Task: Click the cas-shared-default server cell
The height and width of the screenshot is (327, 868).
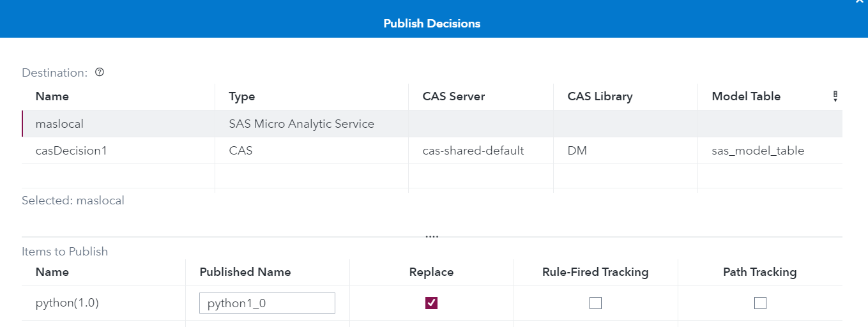Action: click(473, 151)
